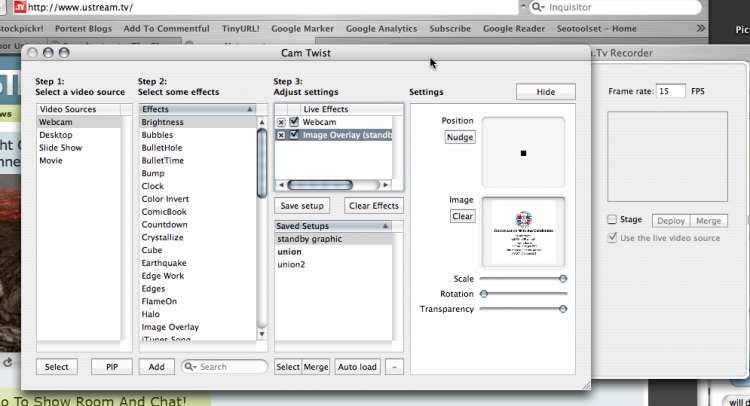Toggle the Image Overlay live effect checkbox
Viewport: 750px width, 406px height.
(x=294, y=135)
